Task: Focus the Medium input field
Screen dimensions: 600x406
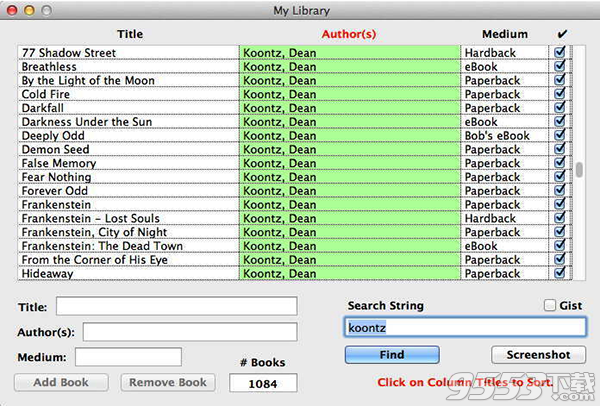Action: [x=128, y=357]
